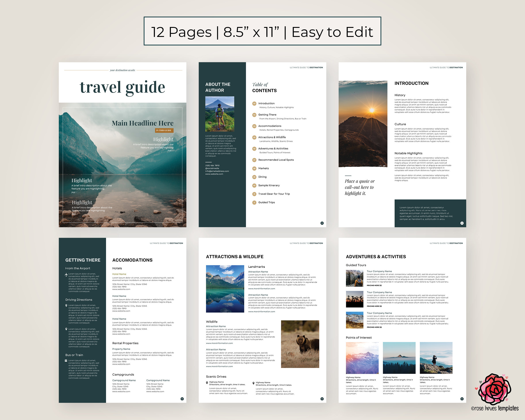Image resolution: width=525 pixels, height=420 pixels.
Task: Select the sunset mountain photo on Introduction page
Action: coord(363,124)
